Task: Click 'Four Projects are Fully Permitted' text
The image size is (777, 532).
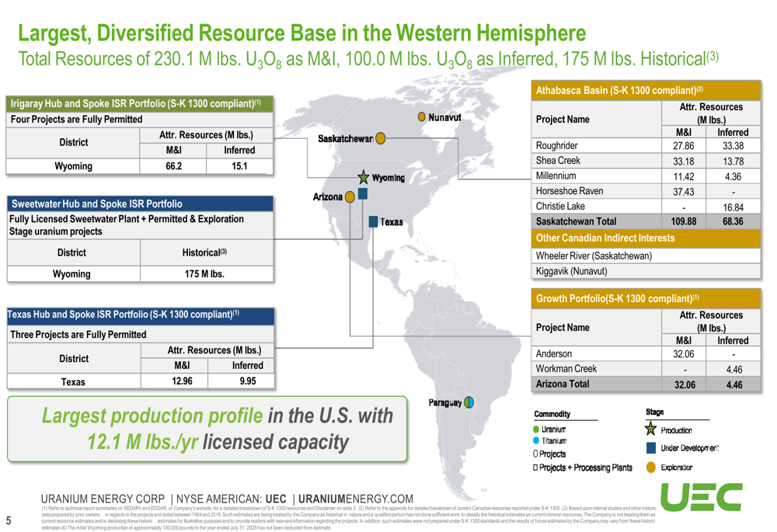Action: [x=76, y=120]
